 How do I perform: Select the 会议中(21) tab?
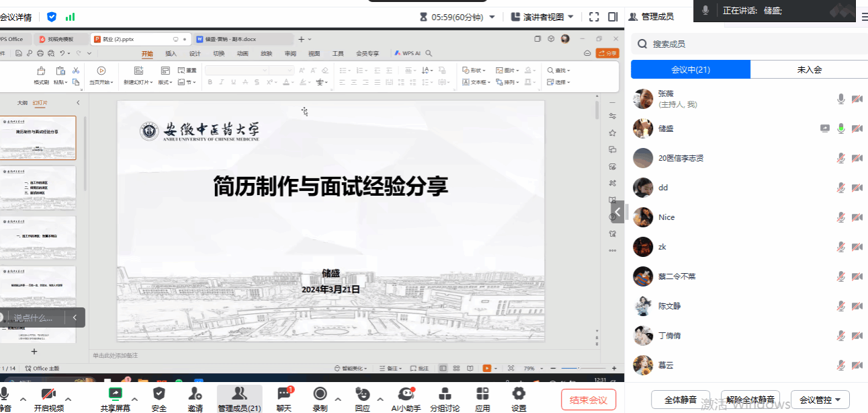[x=691, y=69]
